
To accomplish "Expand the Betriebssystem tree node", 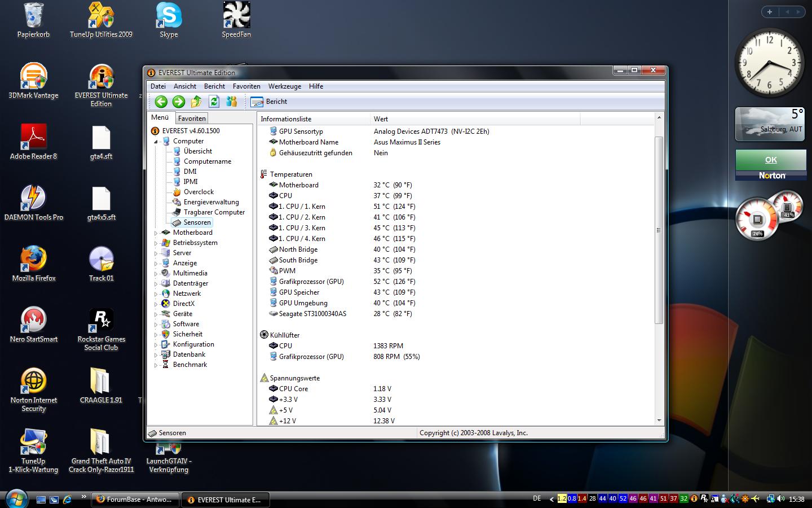I will [156, 243].
